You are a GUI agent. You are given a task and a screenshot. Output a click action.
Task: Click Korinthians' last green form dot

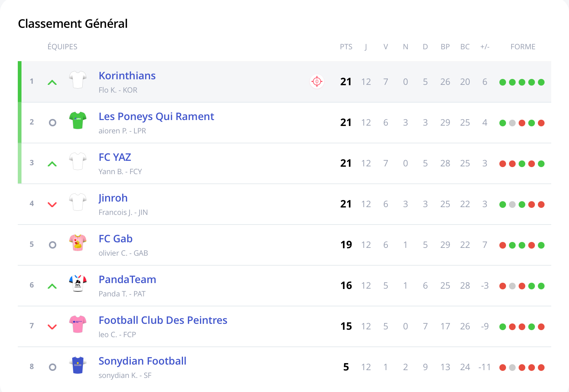pos(541,82)
